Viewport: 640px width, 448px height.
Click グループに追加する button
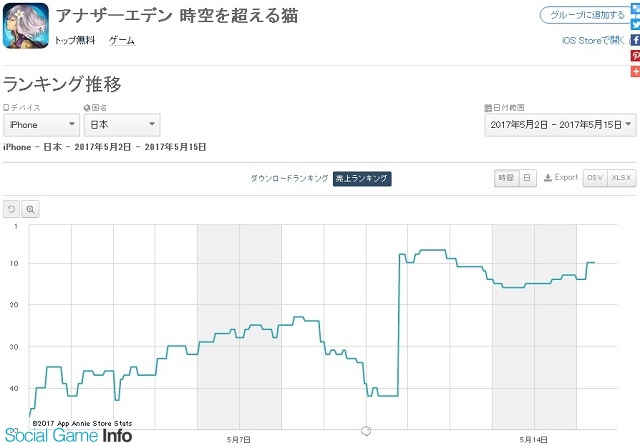[x=587, y=15]
